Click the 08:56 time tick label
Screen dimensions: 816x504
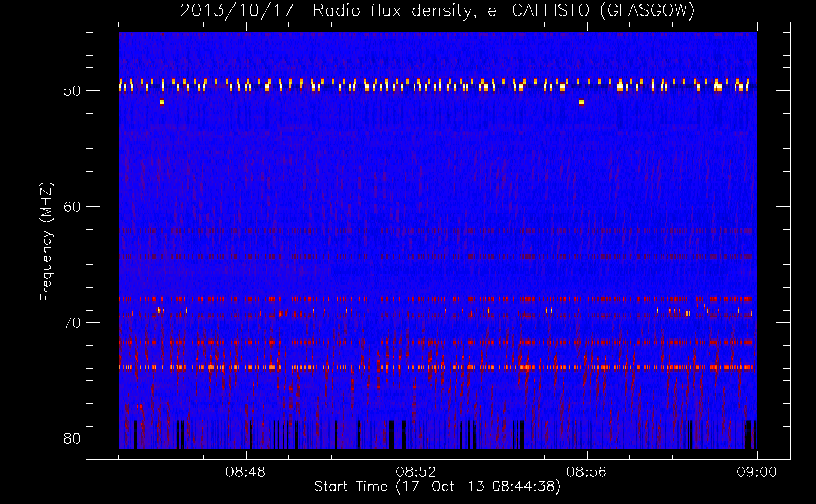[x=587, y=472]
